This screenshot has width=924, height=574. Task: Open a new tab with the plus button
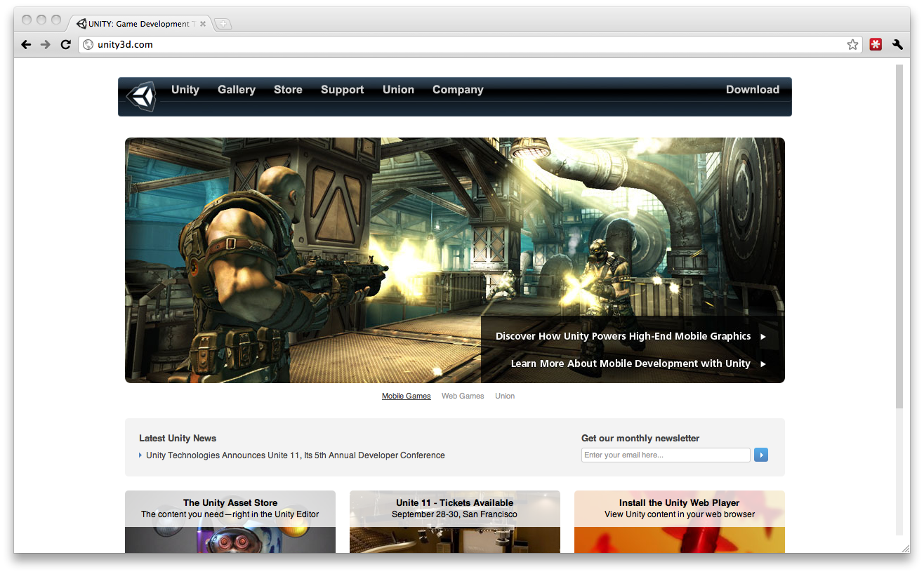[x=223, y=24]
